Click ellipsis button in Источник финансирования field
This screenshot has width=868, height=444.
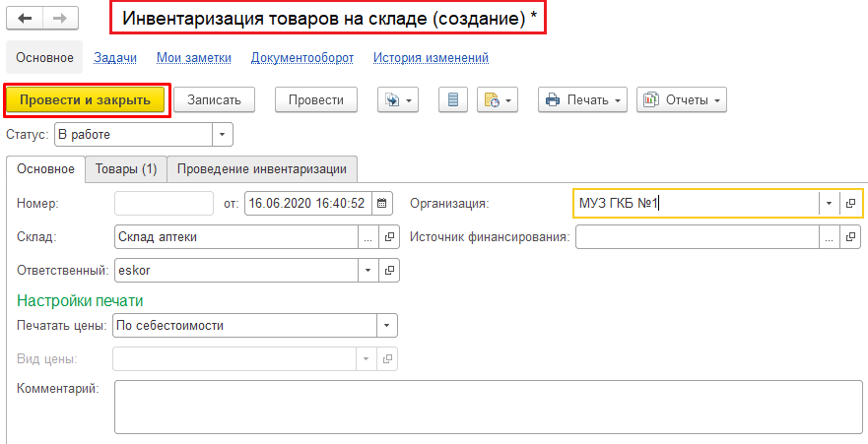click(x=830, y=237)
